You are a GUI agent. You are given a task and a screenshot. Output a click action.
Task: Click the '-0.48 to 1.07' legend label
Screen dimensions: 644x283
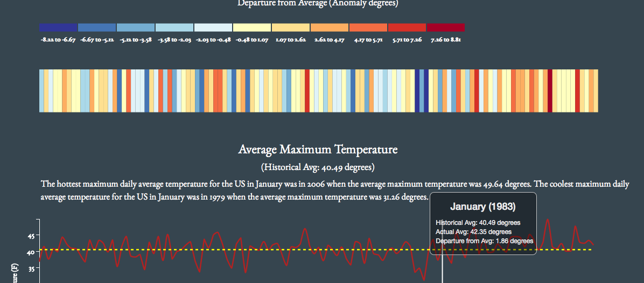(252, 40)
